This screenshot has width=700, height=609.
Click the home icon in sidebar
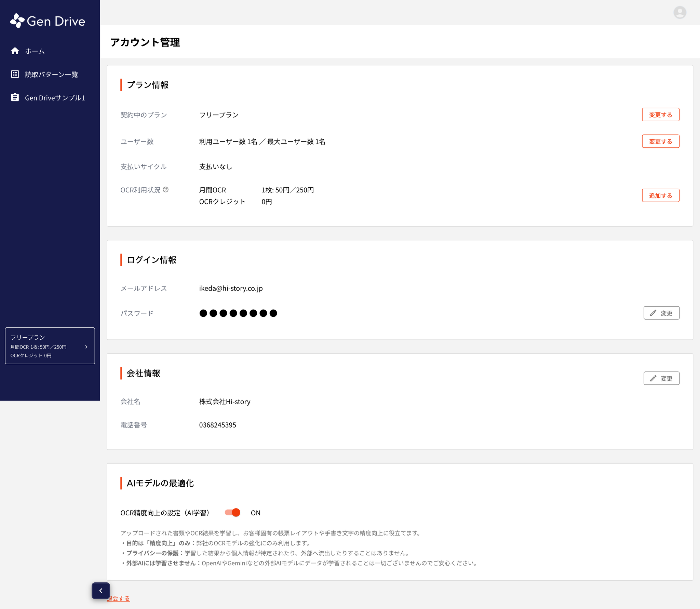tap(15, 51)
